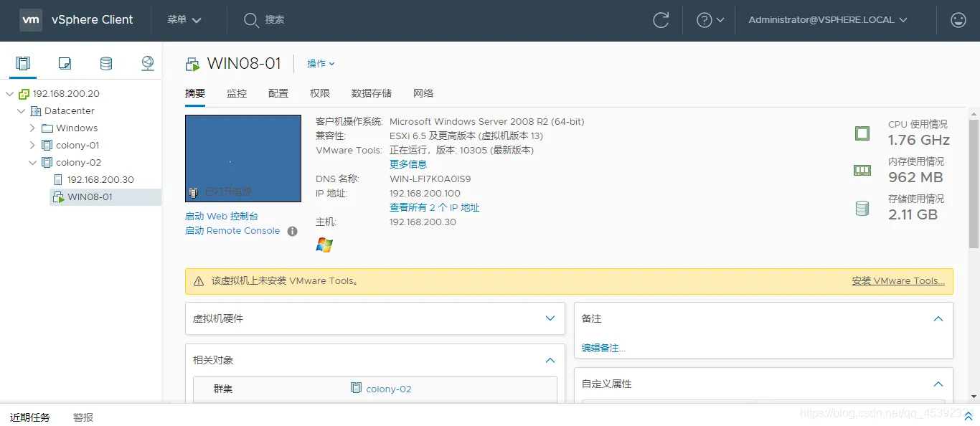Refresh the vSphere Client view
The image size is (980, 426).
tap(661, 20)
